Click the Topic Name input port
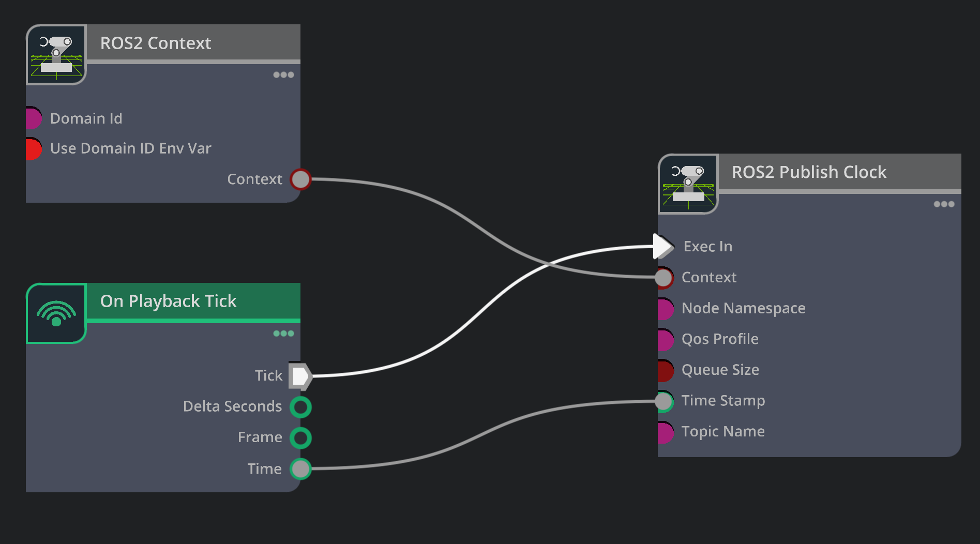 (666, 432)
